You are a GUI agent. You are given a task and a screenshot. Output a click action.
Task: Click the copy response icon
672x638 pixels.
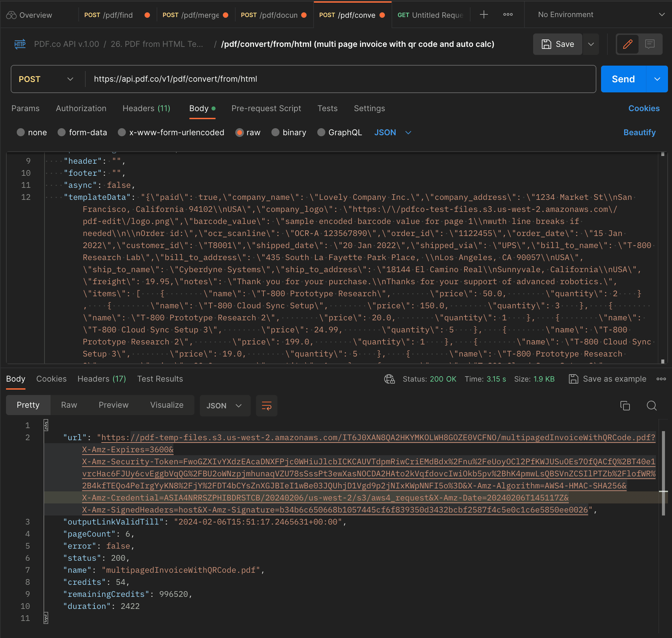pos(625,405)
